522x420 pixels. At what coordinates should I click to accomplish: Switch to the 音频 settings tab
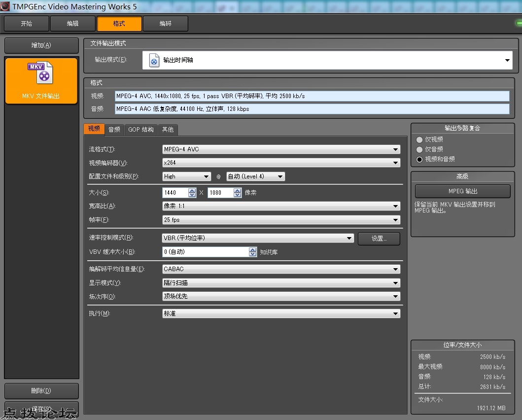pyautogui.click(x=114, y=130)
